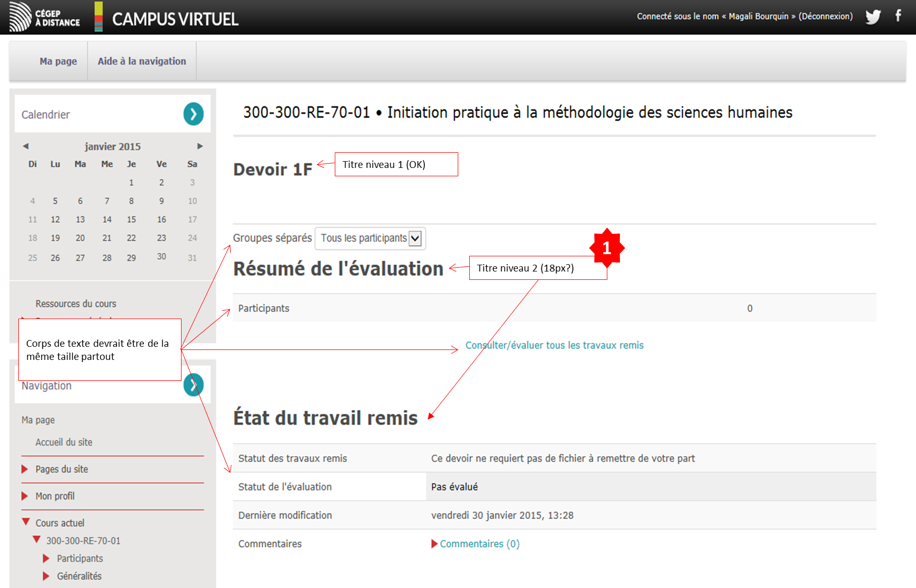The image size is (916, 588).
Task: Open Accueil du site in navigation
Action: (x=64, y=443)
